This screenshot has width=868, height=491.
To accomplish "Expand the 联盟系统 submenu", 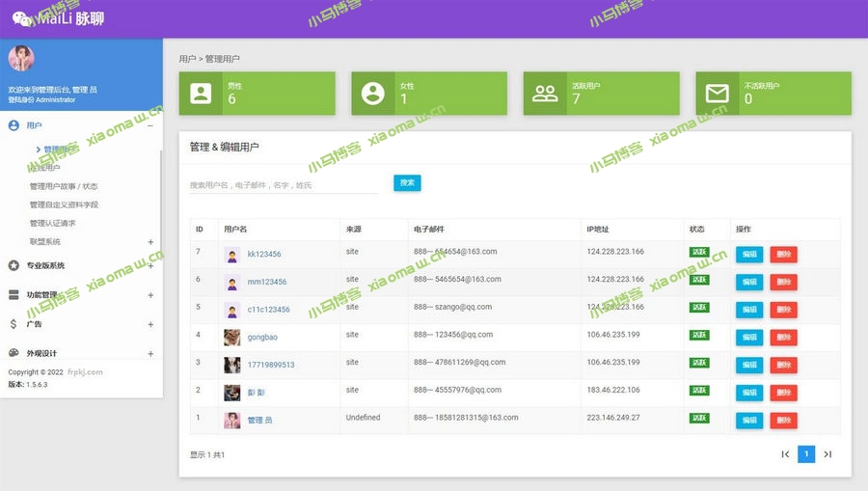I will coord(150,242).
